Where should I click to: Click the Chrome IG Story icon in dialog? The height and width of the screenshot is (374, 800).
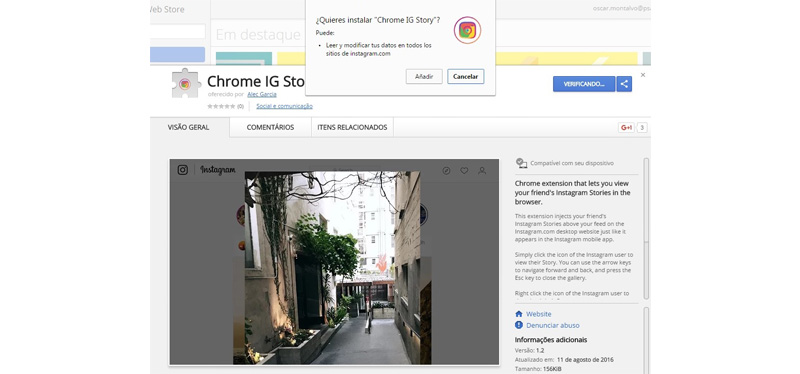[x=467, y=30]
